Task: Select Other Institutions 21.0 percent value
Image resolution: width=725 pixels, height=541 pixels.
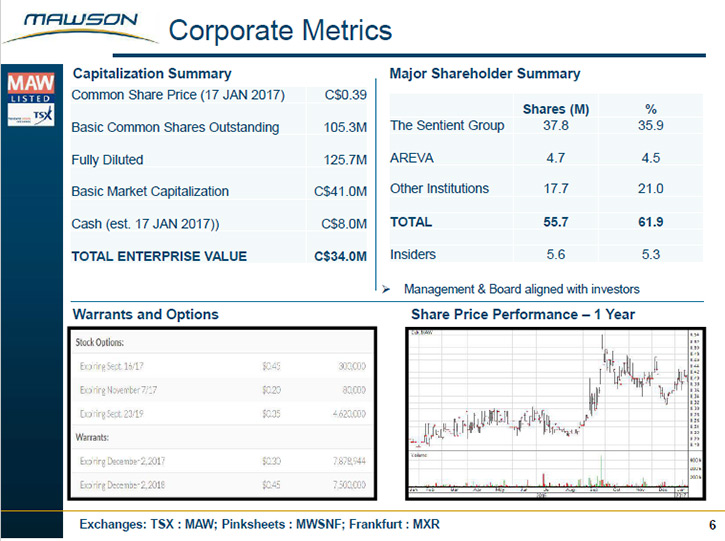Action: pyautogui.click(x=651, y=189)
